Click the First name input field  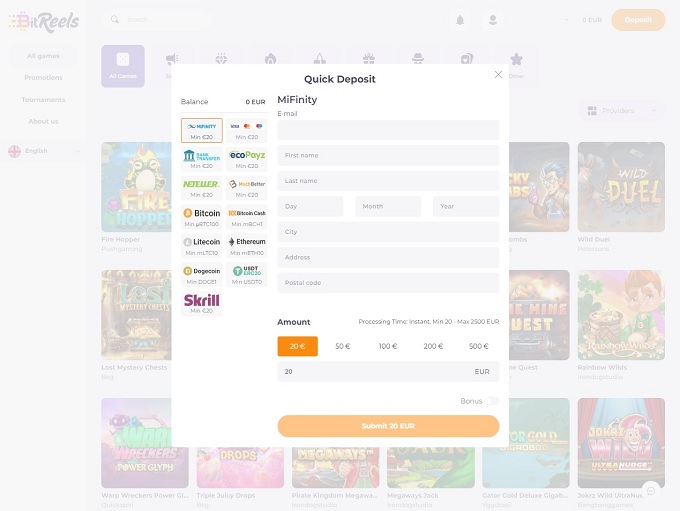coord(388,155)
